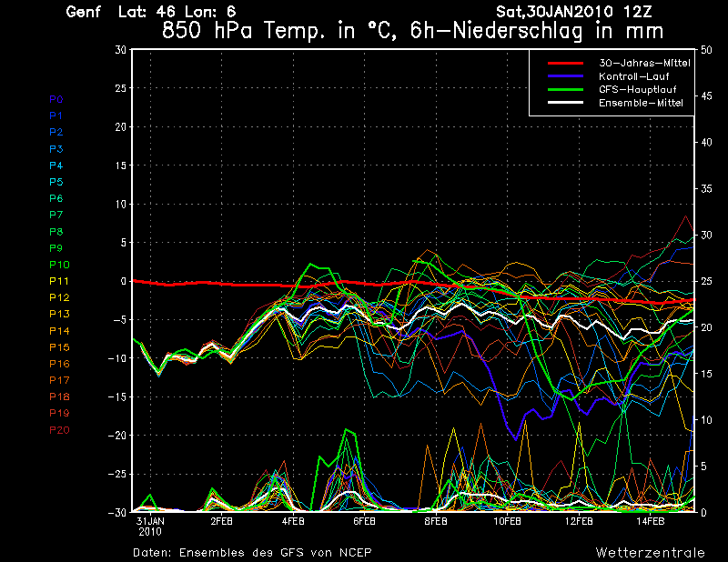Click the Daten: Ensembles des GFS caption
Image resolution: width=728 pixels, height=562 pixels.
coord(252,553)
